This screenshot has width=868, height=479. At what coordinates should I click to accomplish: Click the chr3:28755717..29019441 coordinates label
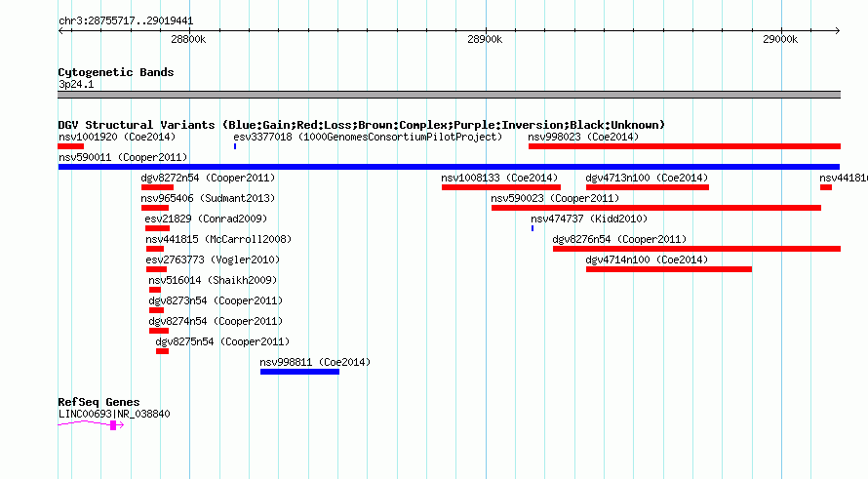click(126, 21)
